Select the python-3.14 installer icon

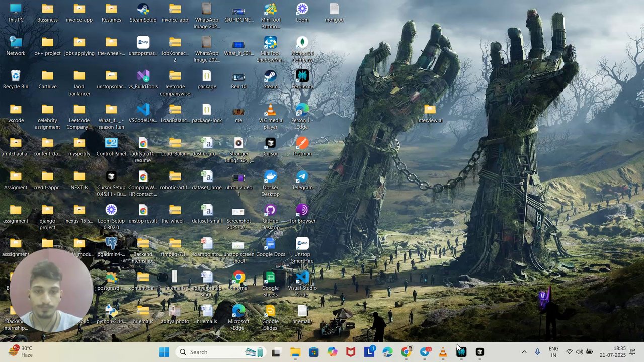(111, 314)
